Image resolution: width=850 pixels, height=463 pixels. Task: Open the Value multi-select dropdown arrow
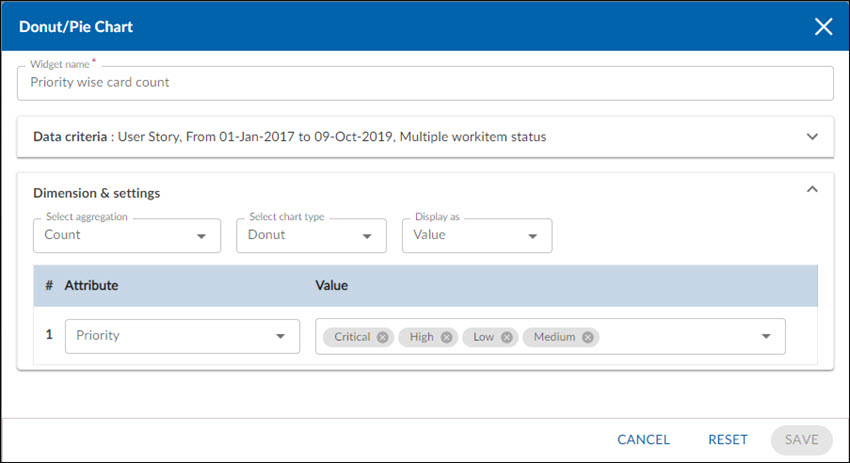(766, 337)
